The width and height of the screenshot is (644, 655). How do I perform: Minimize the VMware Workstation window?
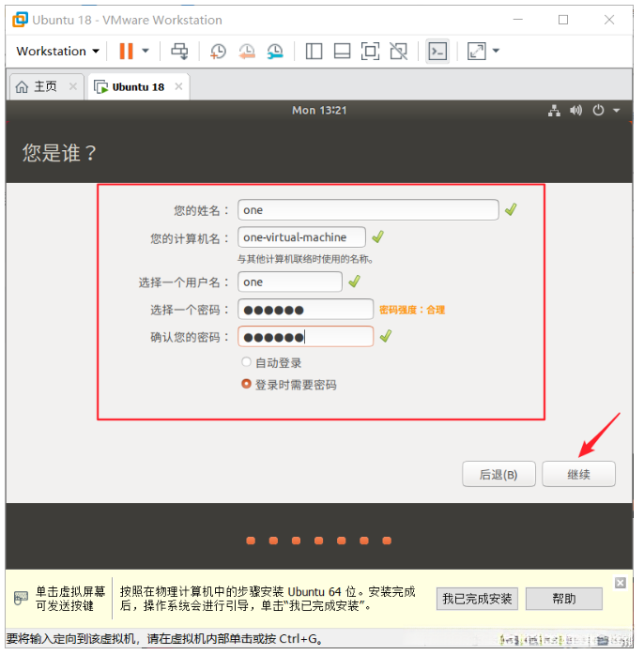tap(518, 20)
